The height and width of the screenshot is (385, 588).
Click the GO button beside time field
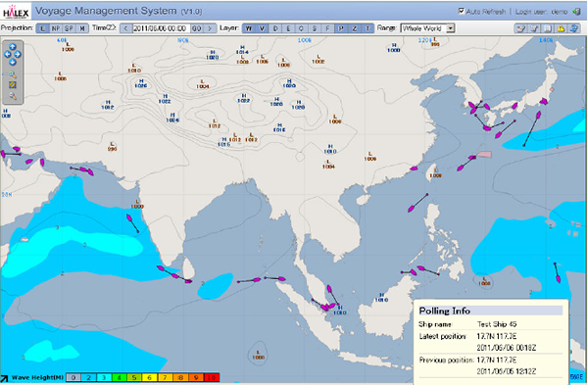click(x=197, y=28)
